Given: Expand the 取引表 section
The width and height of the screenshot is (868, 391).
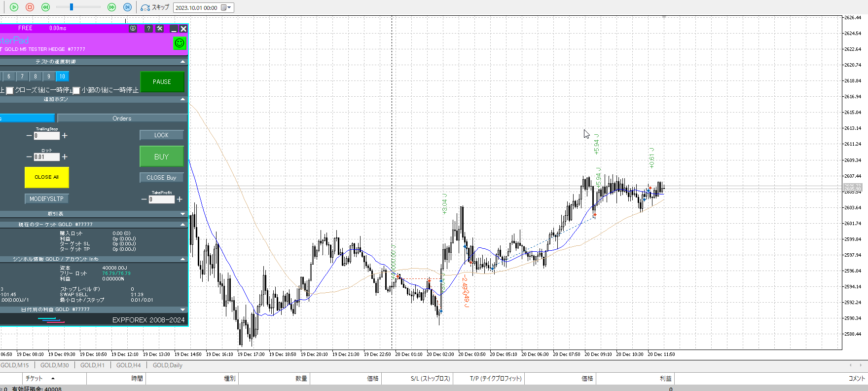Looking at the screenshot, I should point(183,214).
